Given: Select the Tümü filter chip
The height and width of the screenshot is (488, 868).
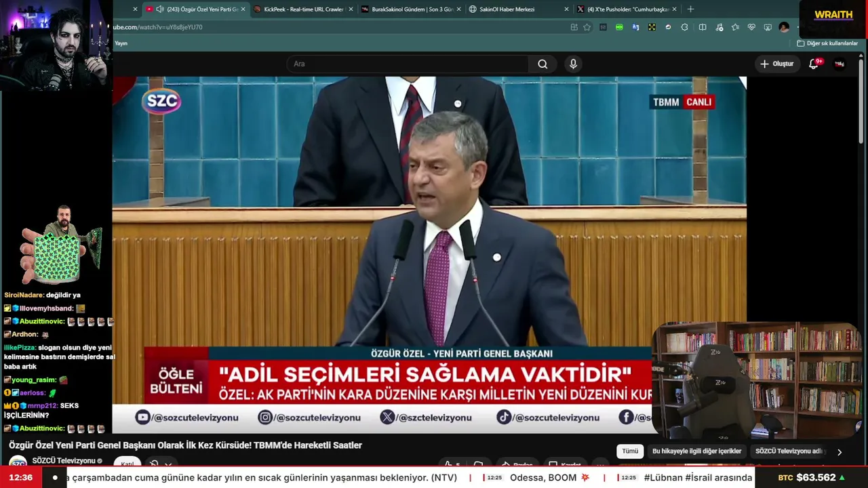Looking at the screenshot, I should [630, 451].
